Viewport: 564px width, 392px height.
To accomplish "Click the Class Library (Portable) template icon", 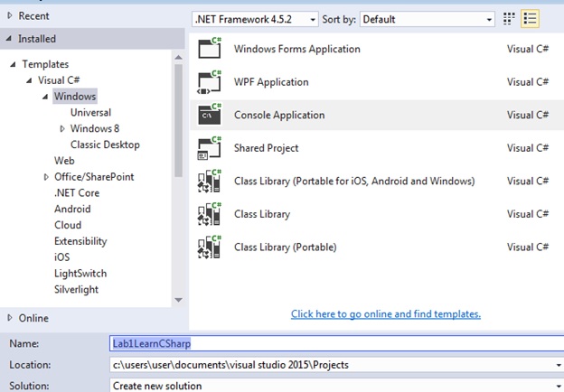I will click(210, 247).
